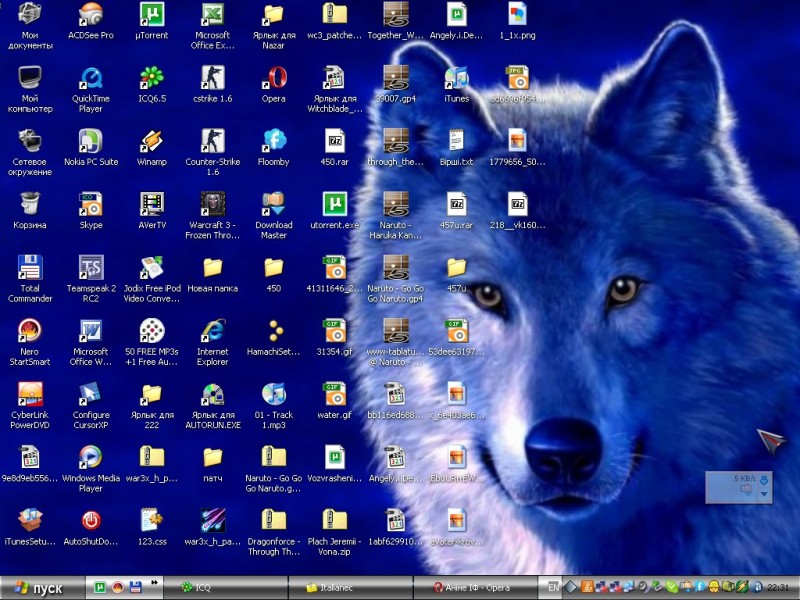Click the system tray clock
The height and width of the screenshot is (600, 800).
pyautogui.click(x=779, y=588)
